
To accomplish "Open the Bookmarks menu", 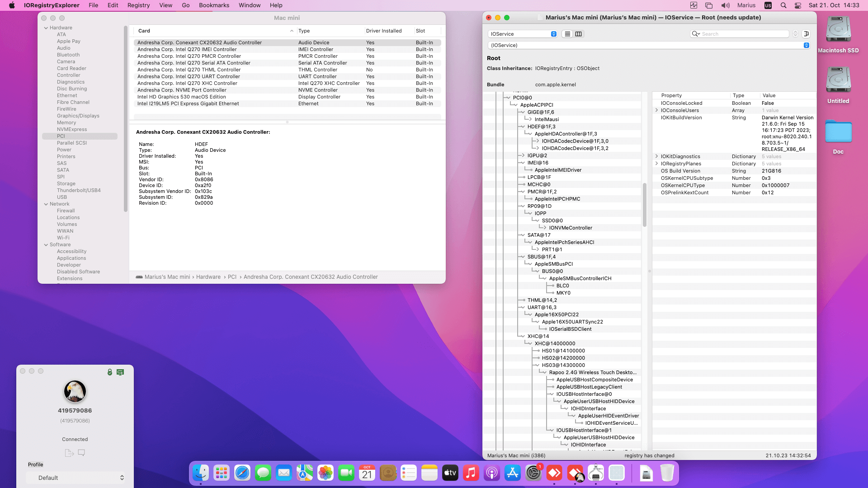I will 214,5.
